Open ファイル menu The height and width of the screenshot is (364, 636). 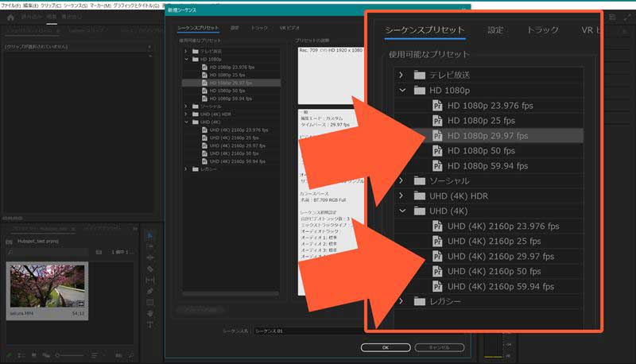click(x=10, y=6)
